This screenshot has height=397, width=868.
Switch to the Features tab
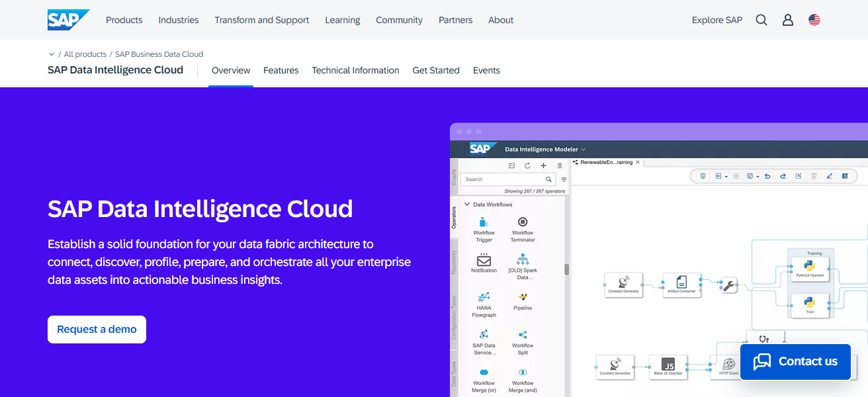click(281, 70)
